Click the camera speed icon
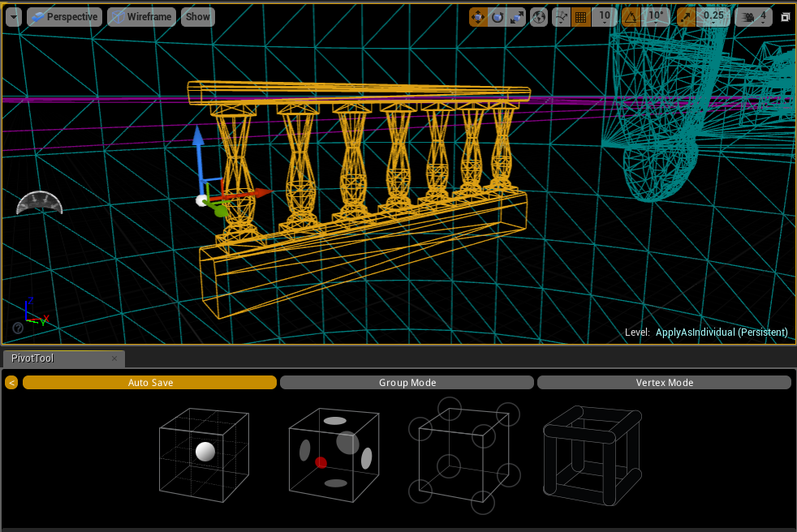The height and width of the screenshot is (532, 797). 747,16
